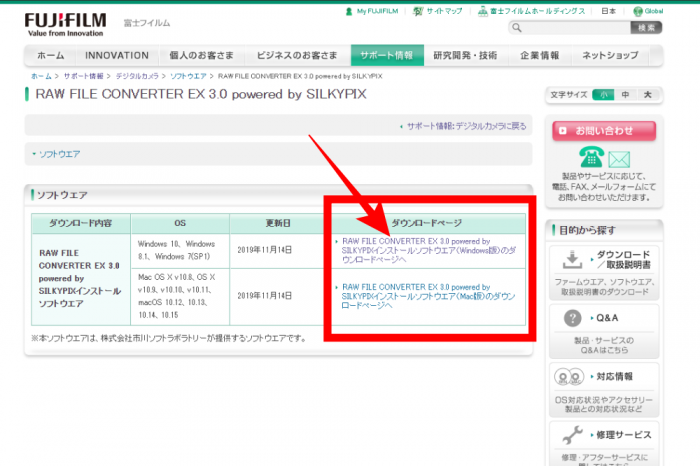This screenshot has height=466, width=700.
Task: Click the download tray icon
Action: (572, 259)
